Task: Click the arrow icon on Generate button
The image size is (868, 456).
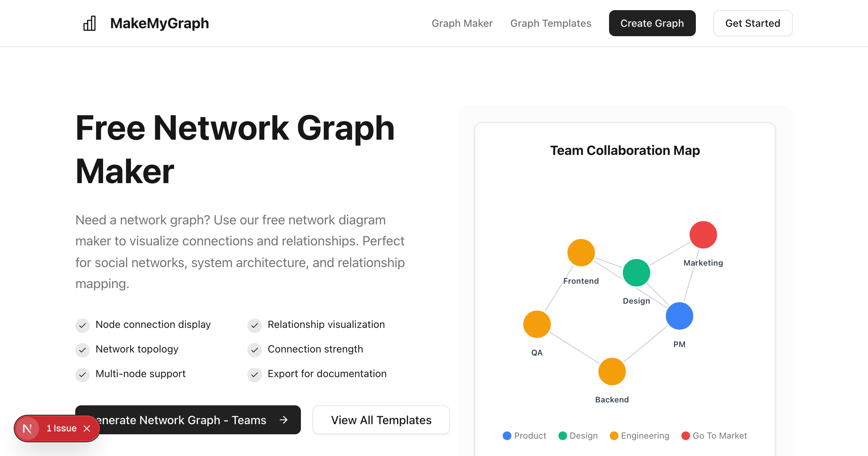Action: click(284, 420)
